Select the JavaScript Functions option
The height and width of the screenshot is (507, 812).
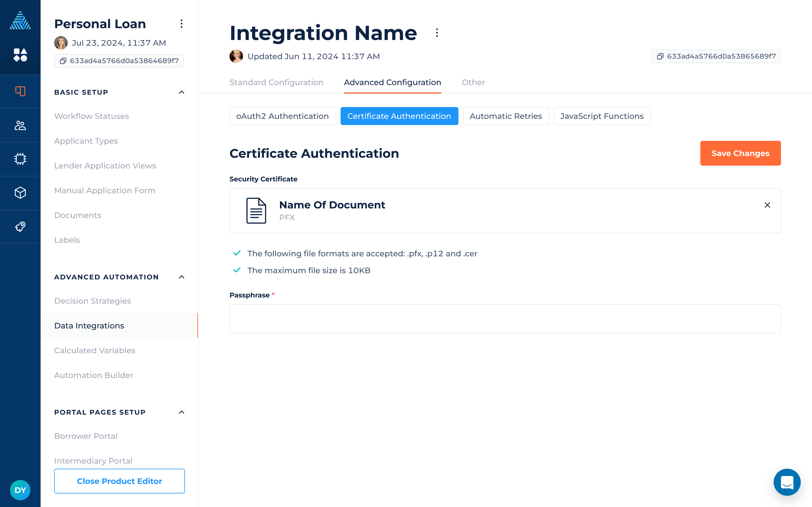(602, 116)
